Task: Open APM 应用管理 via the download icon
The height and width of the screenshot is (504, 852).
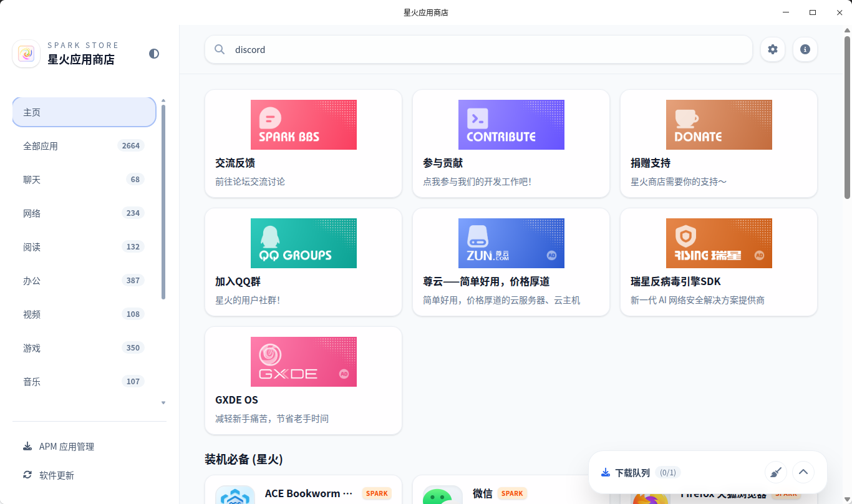Action: tap(27, 446)
